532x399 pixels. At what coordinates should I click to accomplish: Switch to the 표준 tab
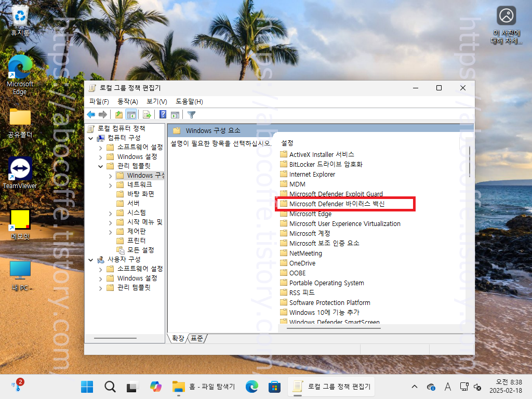pyautogui.click(x=197, y=338)
